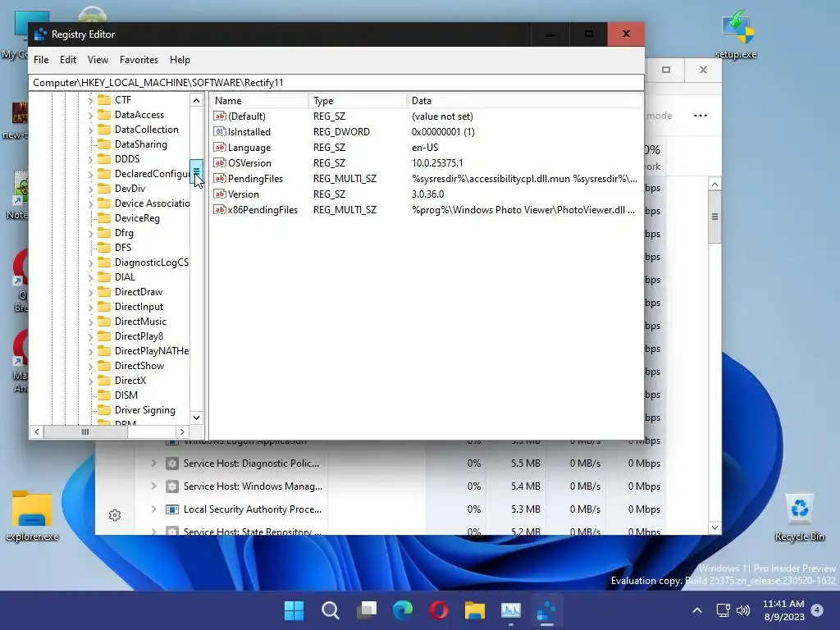Screen dimensions: 840x630
Task: Select the DIAL folder icon
Action: tap(104, 277)
